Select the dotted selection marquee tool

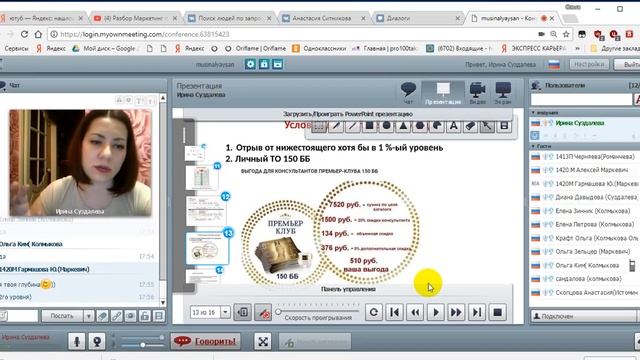(319, 126)
